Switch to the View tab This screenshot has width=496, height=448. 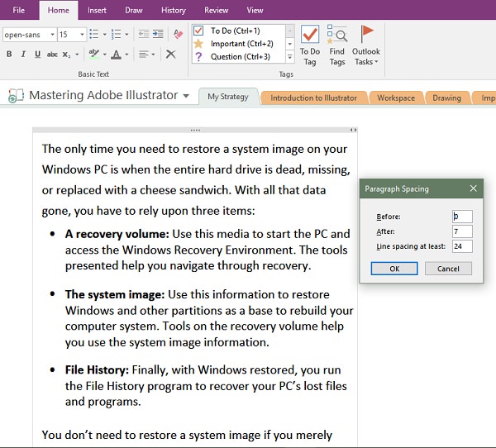click(255, 10)
